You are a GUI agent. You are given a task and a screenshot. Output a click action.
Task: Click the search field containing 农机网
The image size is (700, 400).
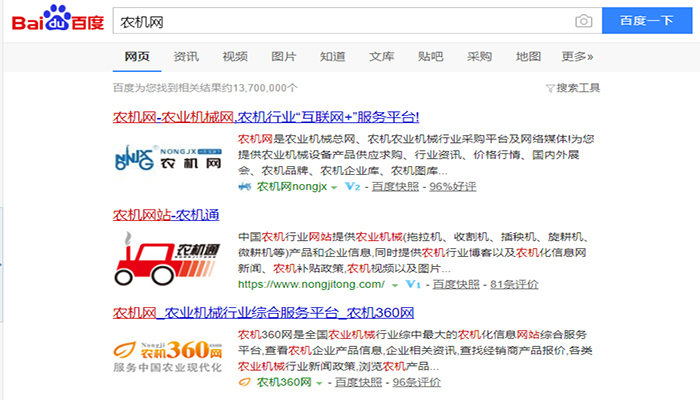coord(340,21)
